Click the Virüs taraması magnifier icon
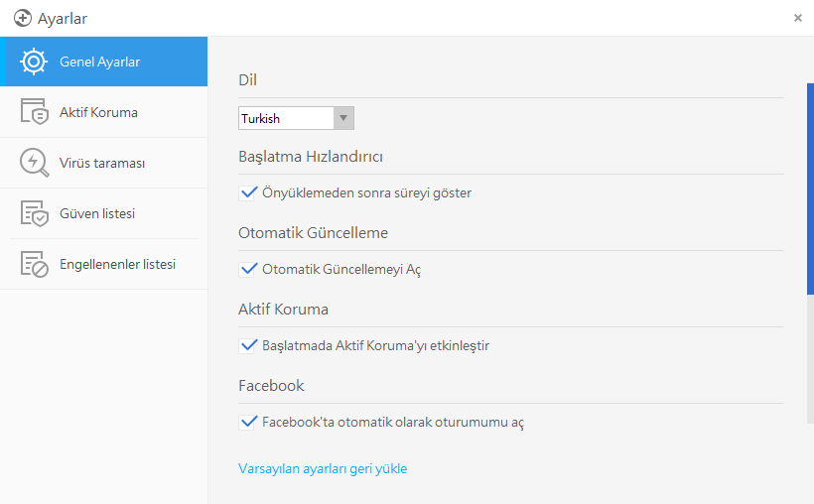Viewport: 814px width, 504px height. (35, 163)
